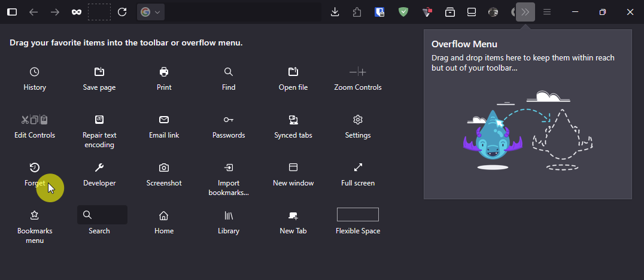Select the Synced tabs icon

click(x=293, y=120)
